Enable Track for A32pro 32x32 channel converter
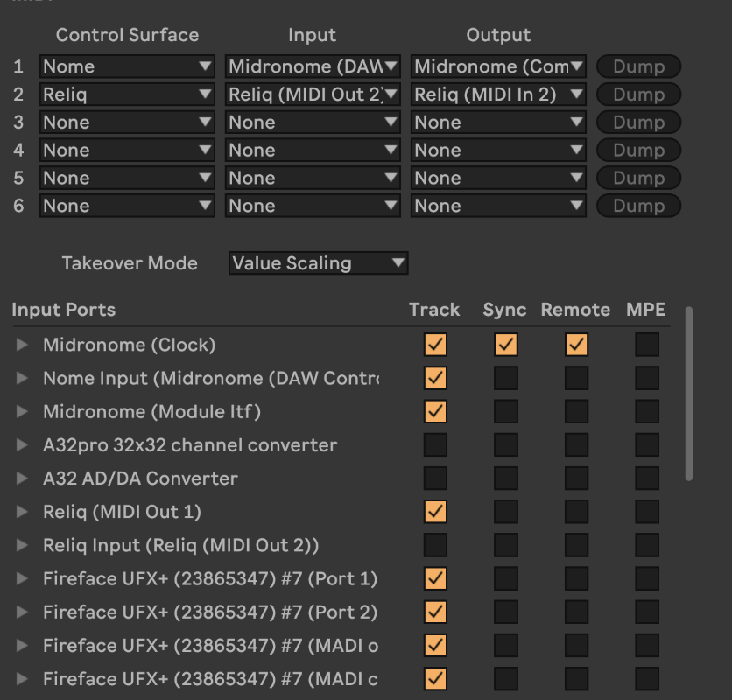 (x=435, y=445)
